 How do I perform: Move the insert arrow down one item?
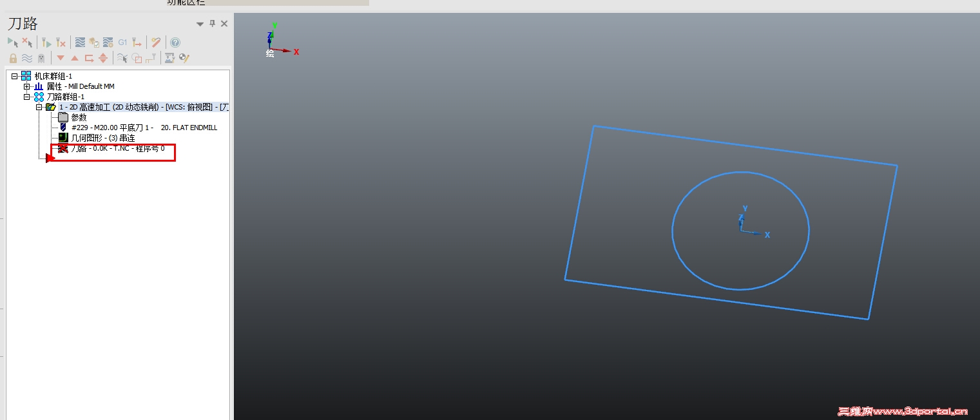pyautogui.click(x=61, y=58)
